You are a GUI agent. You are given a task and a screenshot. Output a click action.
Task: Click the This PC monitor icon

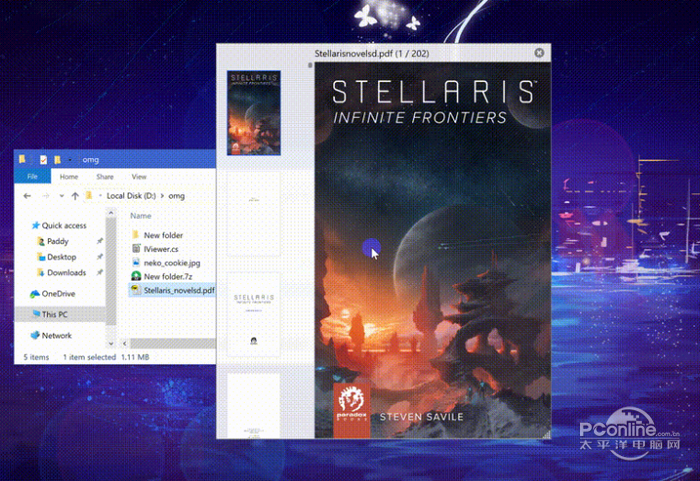[x=36, y=314]
